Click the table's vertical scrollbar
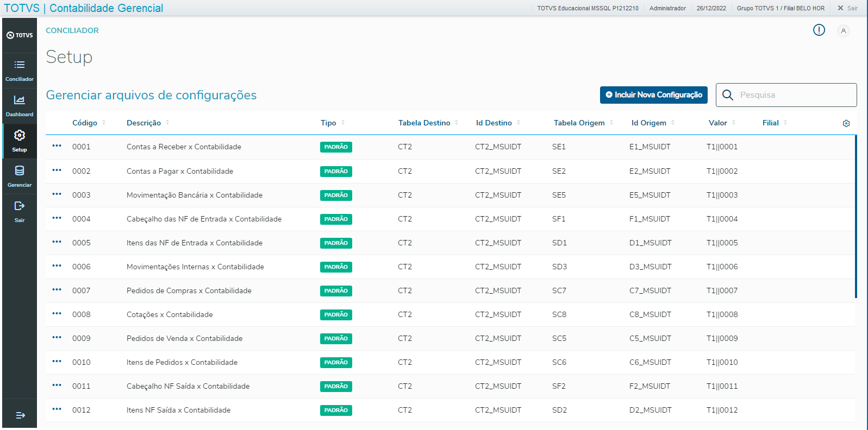 [855, 217]
